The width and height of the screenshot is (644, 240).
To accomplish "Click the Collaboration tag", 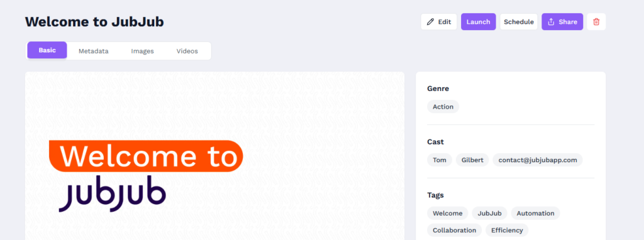I will 454,230.
